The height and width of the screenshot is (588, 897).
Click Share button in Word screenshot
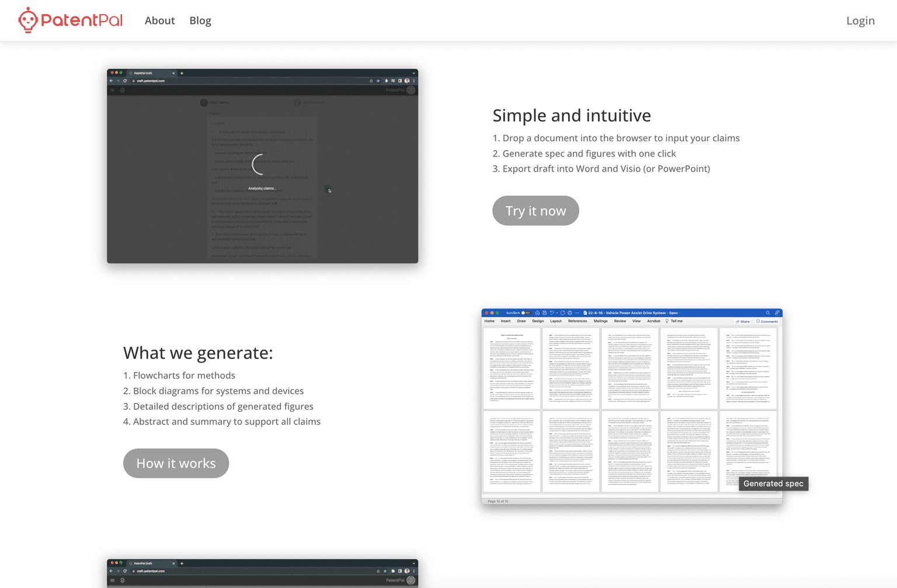pos(743,321)
